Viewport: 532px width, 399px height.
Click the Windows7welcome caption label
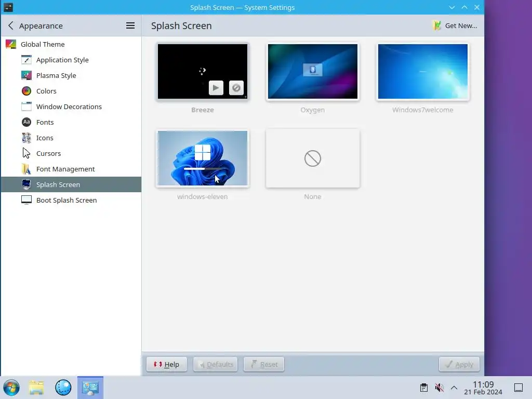[423, 110]
